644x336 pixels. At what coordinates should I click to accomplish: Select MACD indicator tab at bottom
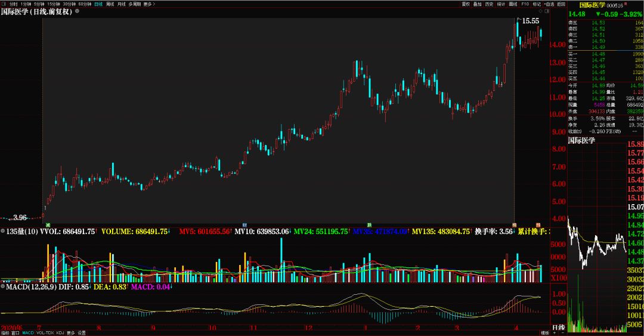pyautogui.click(x=28, y=332)
